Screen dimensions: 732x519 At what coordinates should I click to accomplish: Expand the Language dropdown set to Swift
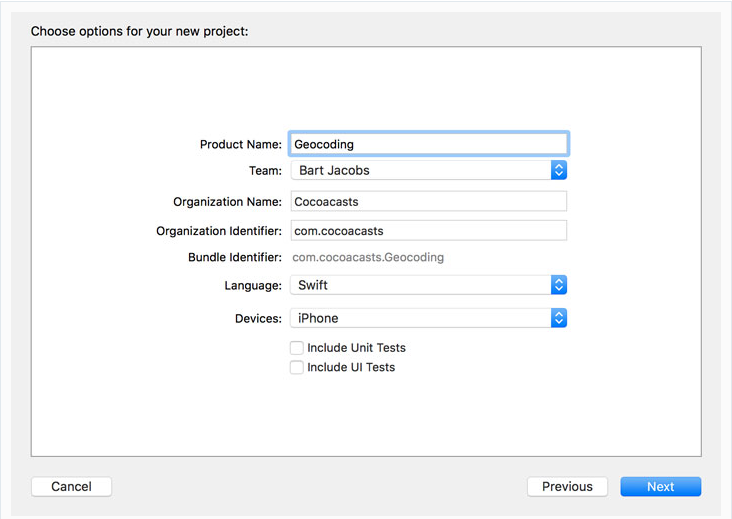(x=420, y=285)
